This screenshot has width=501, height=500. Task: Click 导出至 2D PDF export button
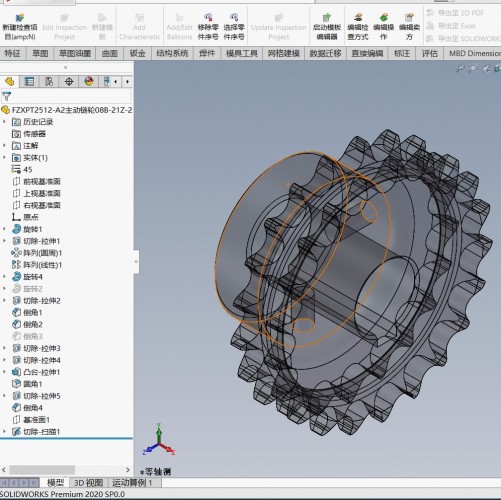tap(456, 13)
